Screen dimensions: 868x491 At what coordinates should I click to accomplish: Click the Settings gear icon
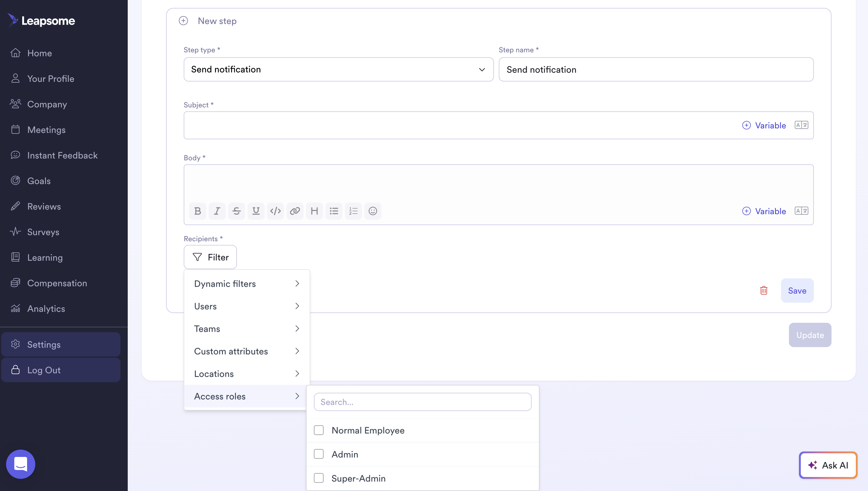tap(16, 344)
